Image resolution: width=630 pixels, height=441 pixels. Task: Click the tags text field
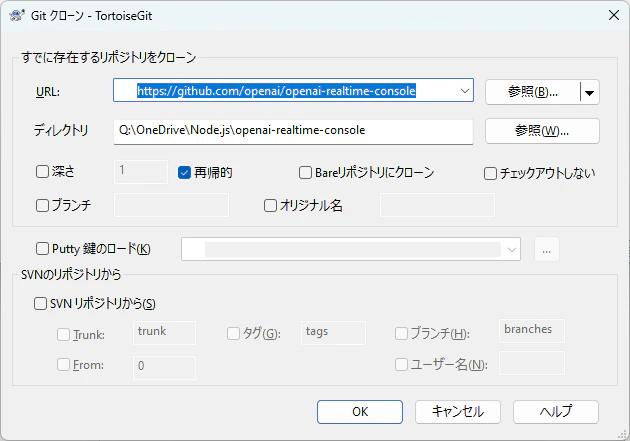pyautogui.click(x=333, y=333)
